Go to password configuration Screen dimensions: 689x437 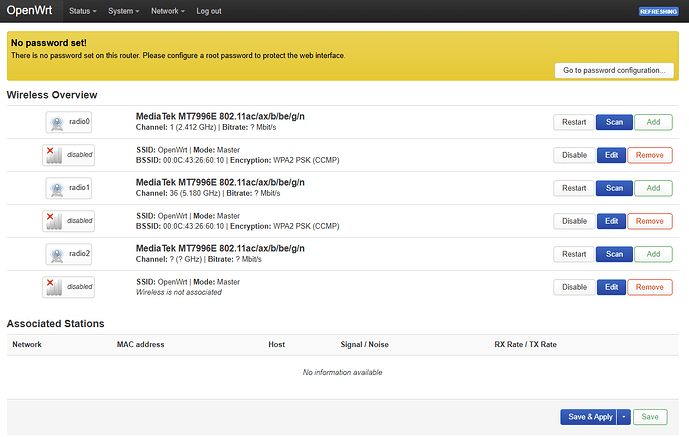(614, 70)
